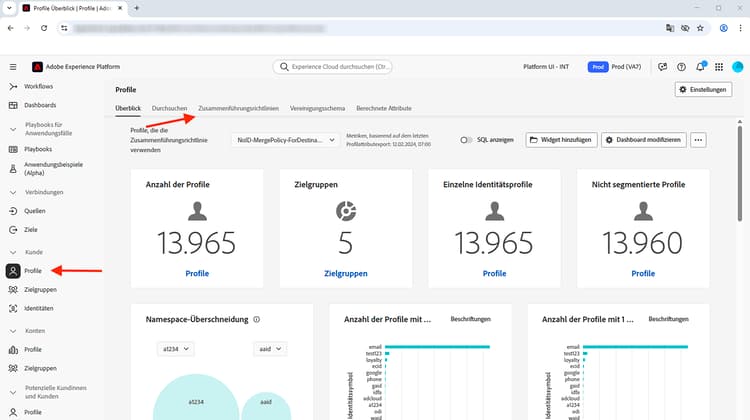Click the Namespace-Überschneidung info icon
The width and height of the screenshot is (750, 420).
tap(256, 320)
